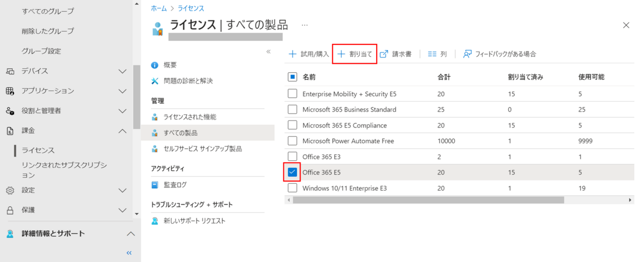Click the セルフサービス サインアップ製品 icon
644x262 pixels.
coord(155,148)
